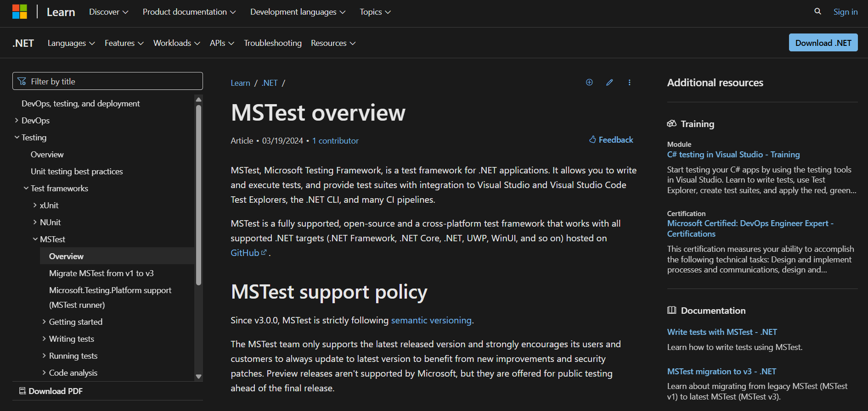Expand the Code analysis node
Screen dimensions: 868x411
(45, 373)
